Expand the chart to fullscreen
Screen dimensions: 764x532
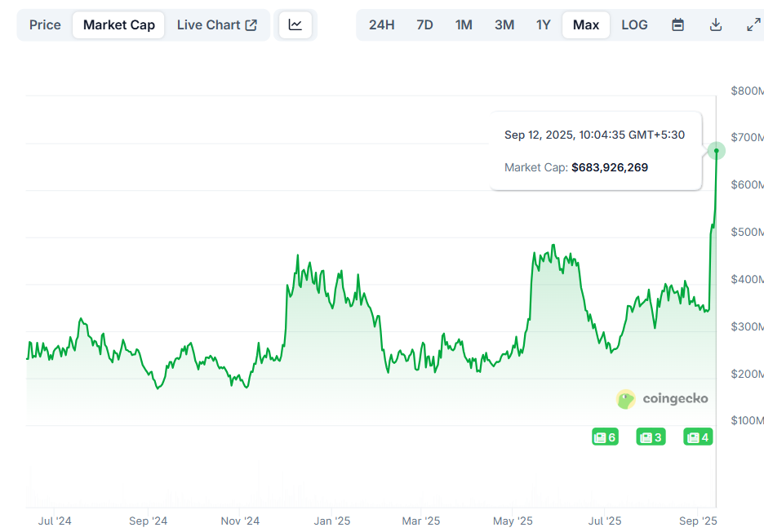click(752, 24)
